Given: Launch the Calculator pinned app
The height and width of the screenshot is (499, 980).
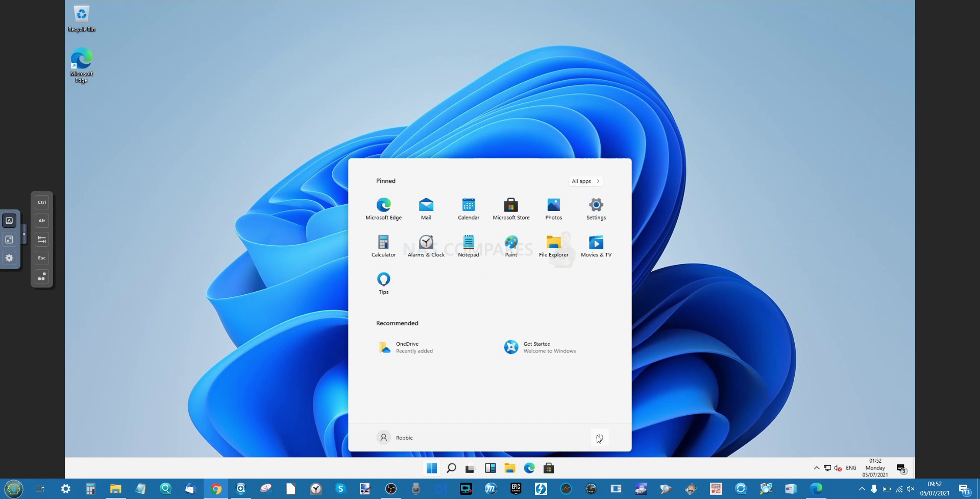Looking at the screenshot, I should point(383,246).
